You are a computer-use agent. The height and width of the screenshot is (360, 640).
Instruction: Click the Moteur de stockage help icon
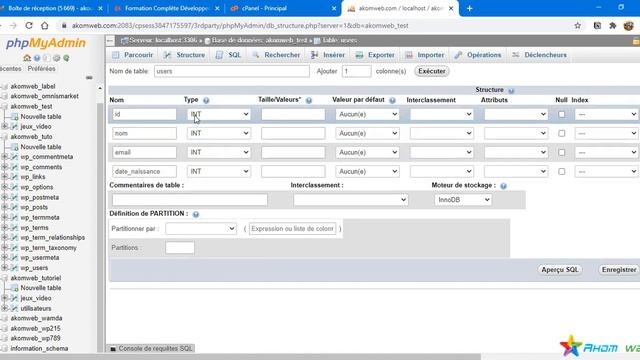[x=503, y=186]
